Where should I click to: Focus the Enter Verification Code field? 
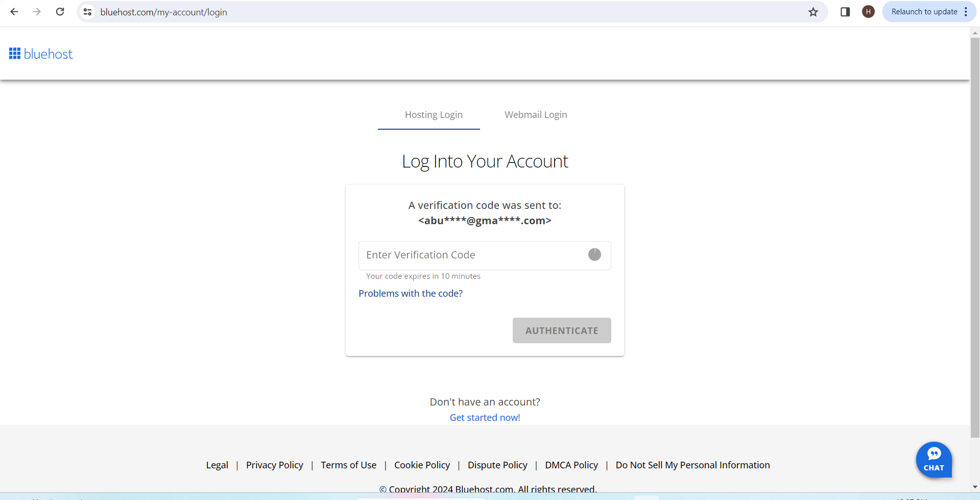[485, 255]
